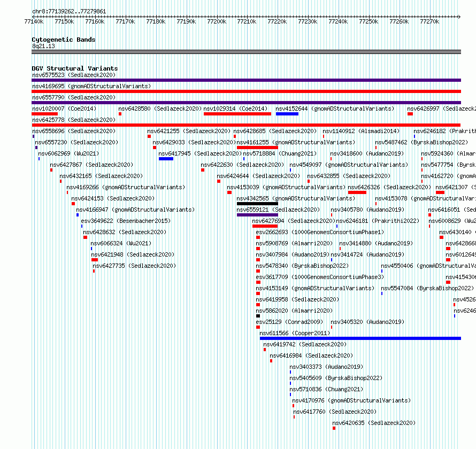Screen dimensions: 476x449
Task: Click nsv6427735 (Sedlazeck2020) label
Action: 134,266
